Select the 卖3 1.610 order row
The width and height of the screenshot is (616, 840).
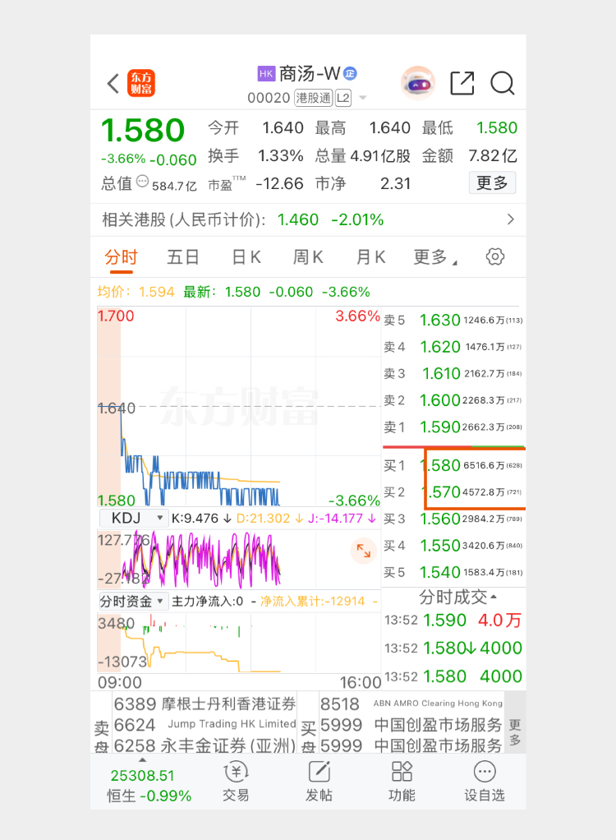[453, 373]
